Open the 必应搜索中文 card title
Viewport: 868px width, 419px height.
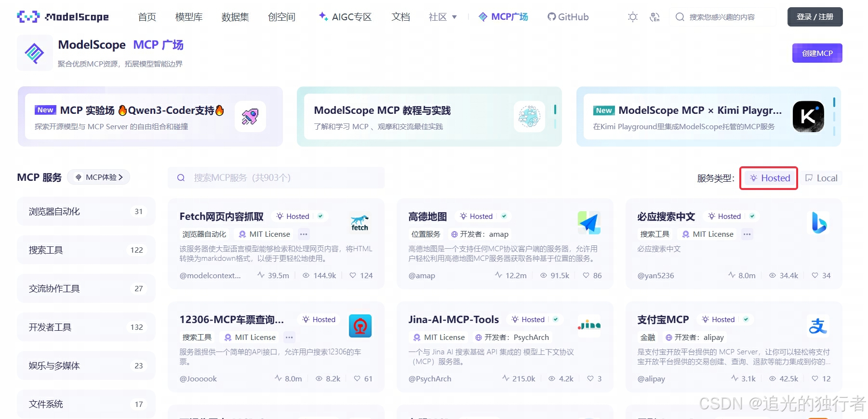point(666,216)
